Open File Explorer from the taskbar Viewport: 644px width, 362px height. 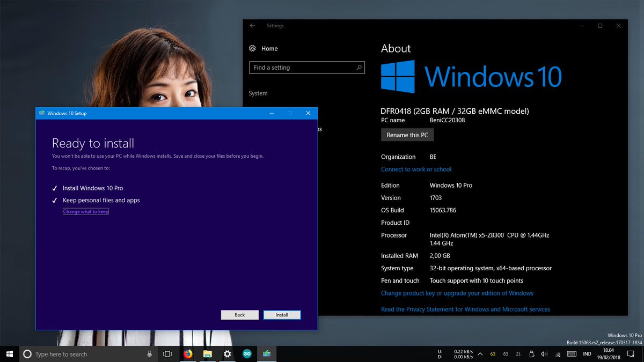click(207, 354)
